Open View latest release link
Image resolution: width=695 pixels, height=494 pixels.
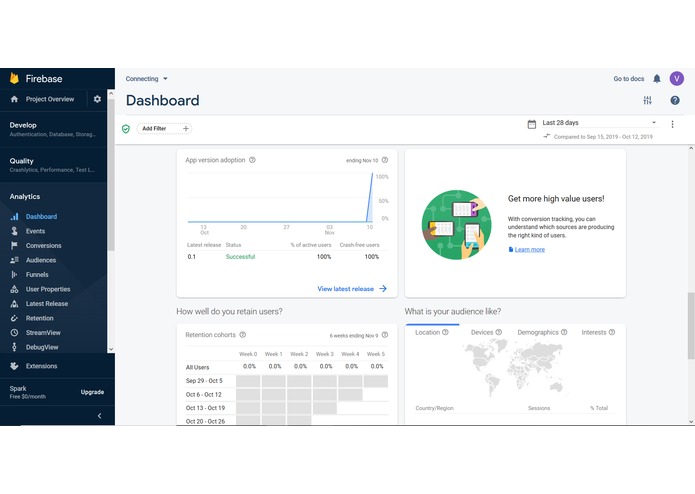[x=352, y=289]
